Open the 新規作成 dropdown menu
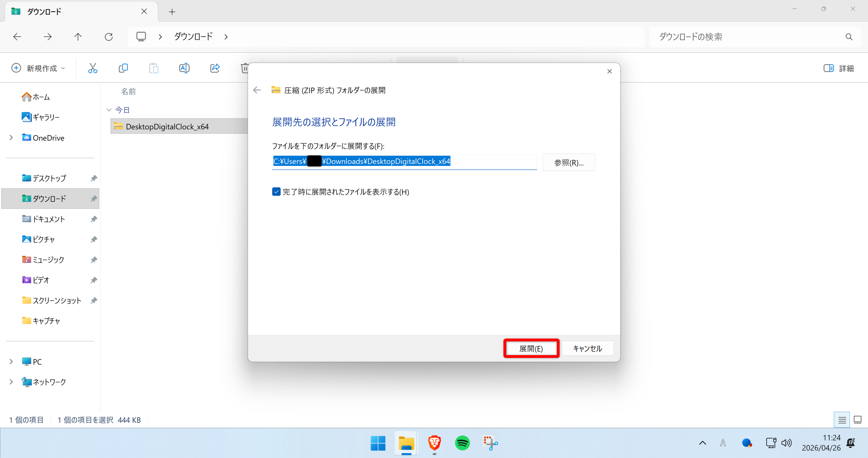868x458 pixels. click(38, 68)
